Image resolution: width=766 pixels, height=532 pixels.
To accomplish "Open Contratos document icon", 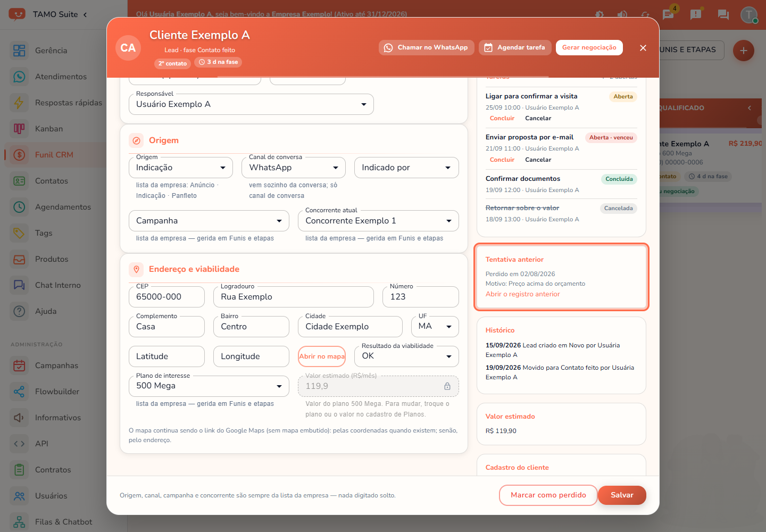I will click(19, 470).
